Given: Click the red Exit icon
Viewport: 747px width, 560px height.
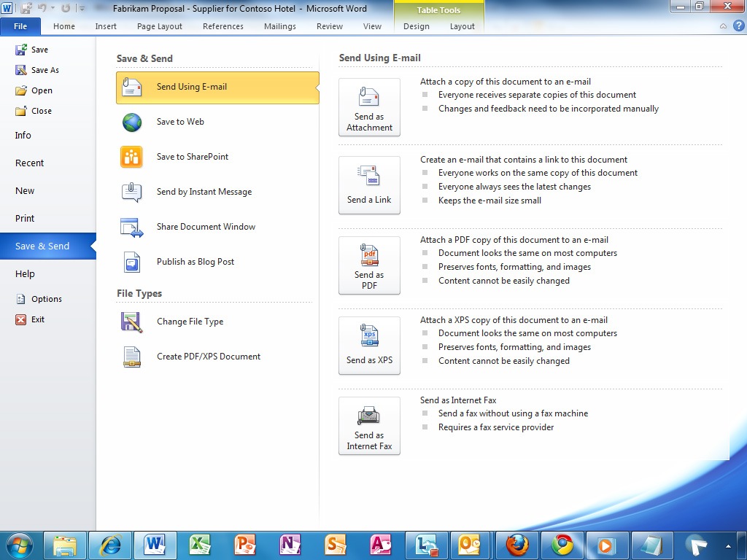Looking at the screenshot, I should pos(20,319).
